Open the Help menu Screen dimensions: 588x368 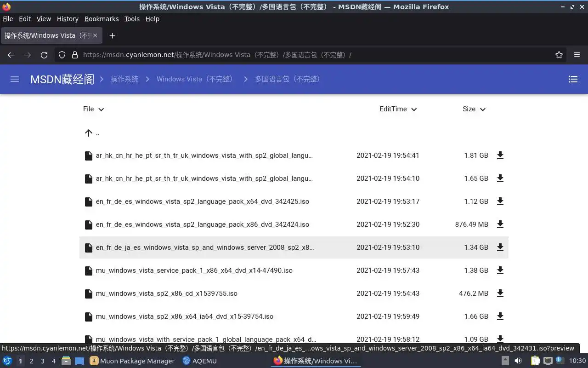tap(153, 19)
